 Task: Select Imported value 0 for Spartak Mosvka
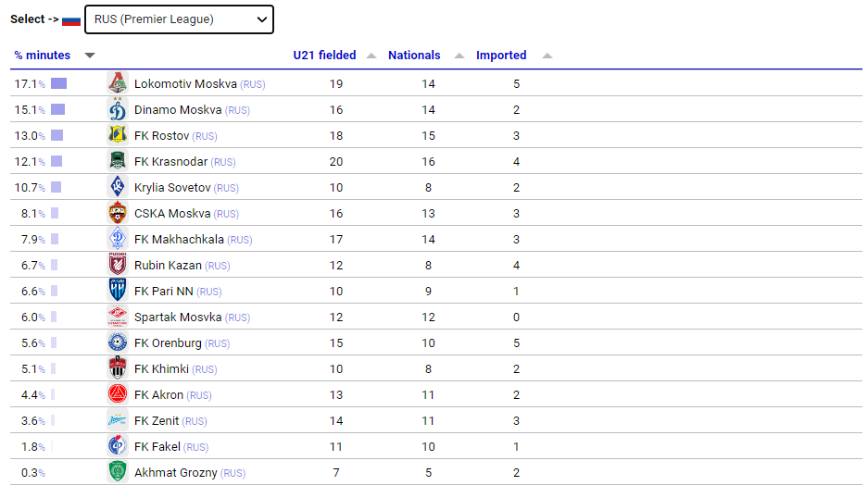coord(517,317)
